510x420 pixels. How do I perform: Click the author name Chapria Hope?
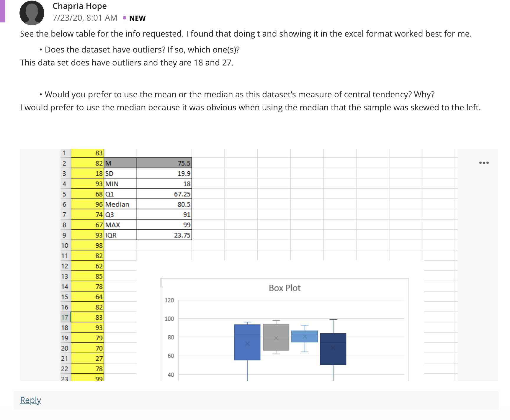[79, 6]
